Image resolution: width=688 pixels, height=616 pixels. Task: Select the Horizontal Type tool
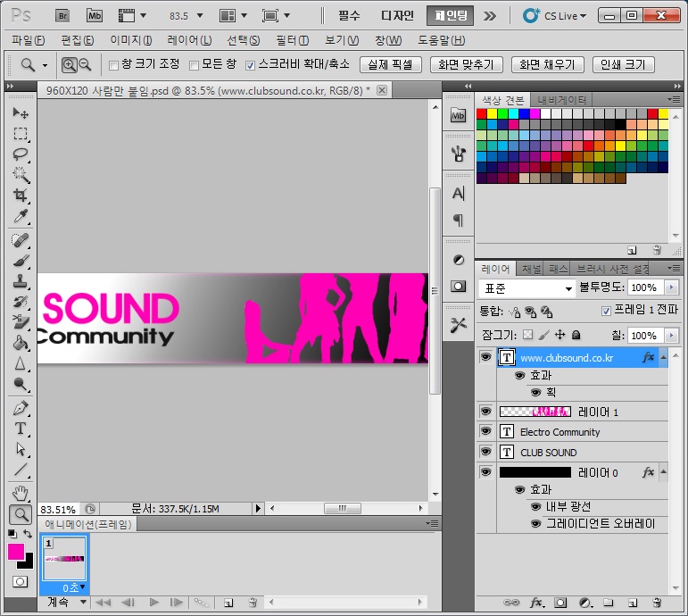(21, 429)
